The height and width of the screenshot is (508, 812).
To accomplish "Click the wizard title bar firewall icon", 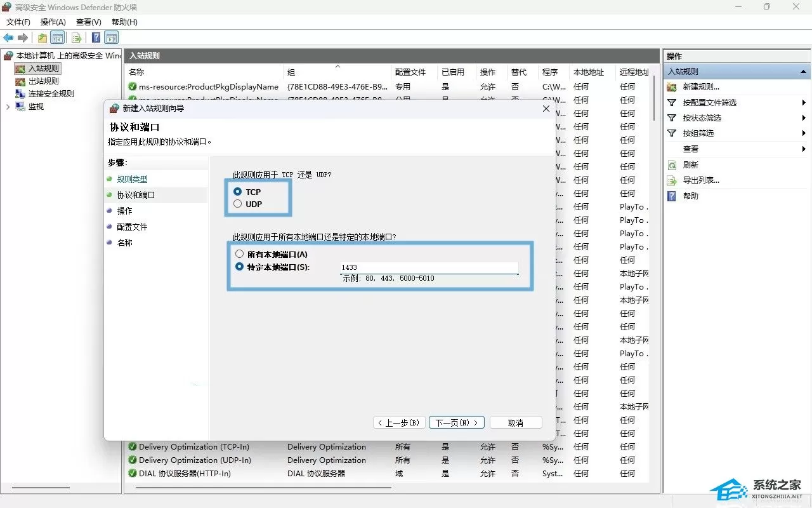I will point(114,109).
